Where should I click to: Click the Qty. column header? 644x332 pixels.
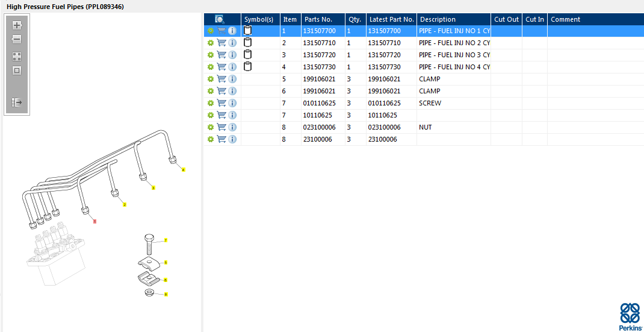tap(355, 19)
